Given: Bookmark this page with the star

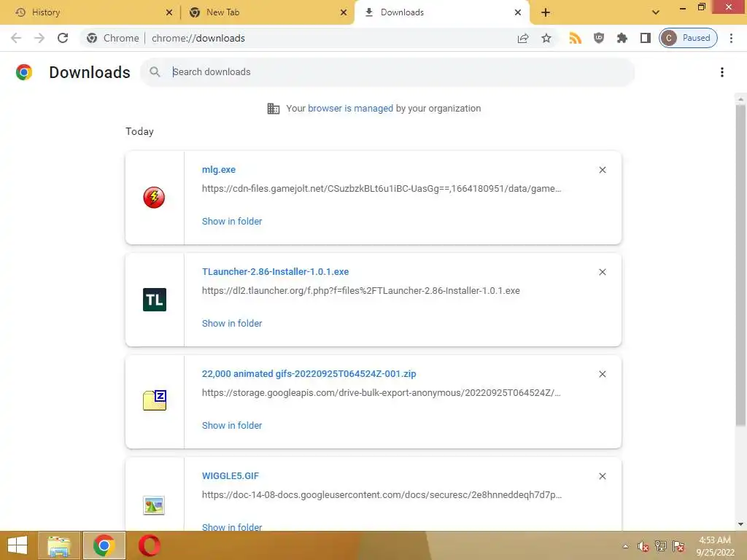Looking at the screenshot, I should point(546,38).
